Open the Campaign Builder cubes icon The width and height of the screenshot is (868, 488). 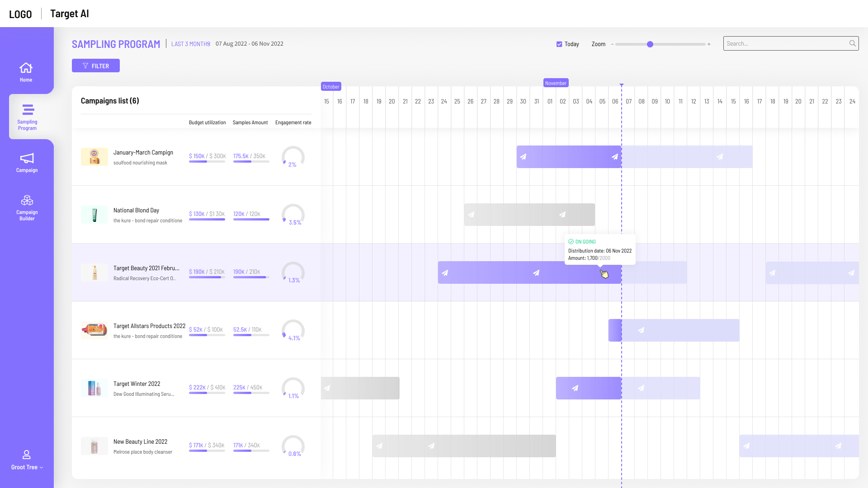pos(27,200)
